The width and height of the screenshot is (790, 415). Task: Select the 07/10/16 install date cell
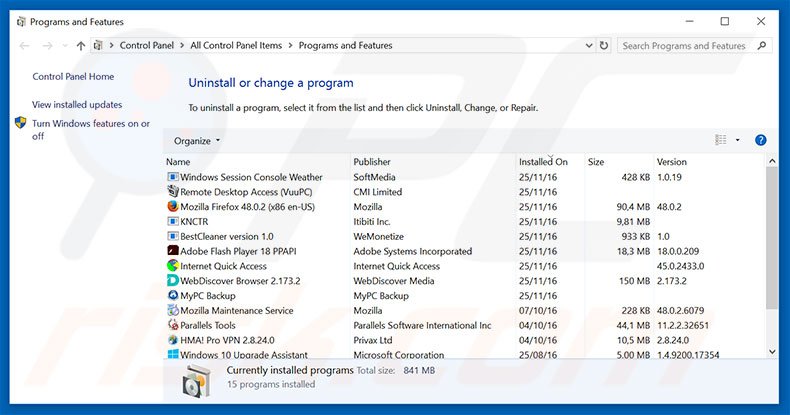pyautogui.click(x=538, y=311)
